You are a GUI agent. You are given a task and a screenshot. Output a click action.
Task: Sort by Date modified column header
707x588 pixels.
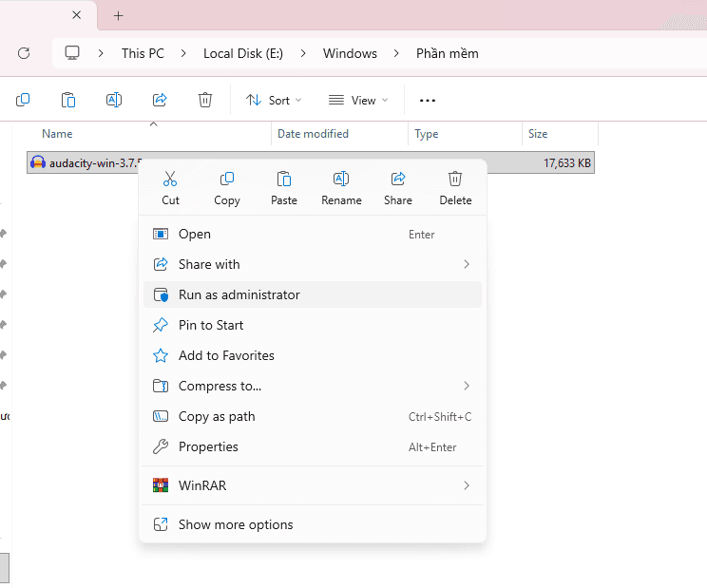click(313, 134)
